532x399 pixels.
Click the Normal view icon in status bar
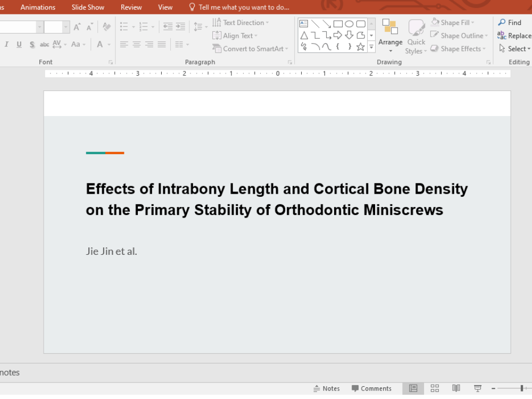coord(413,388)
